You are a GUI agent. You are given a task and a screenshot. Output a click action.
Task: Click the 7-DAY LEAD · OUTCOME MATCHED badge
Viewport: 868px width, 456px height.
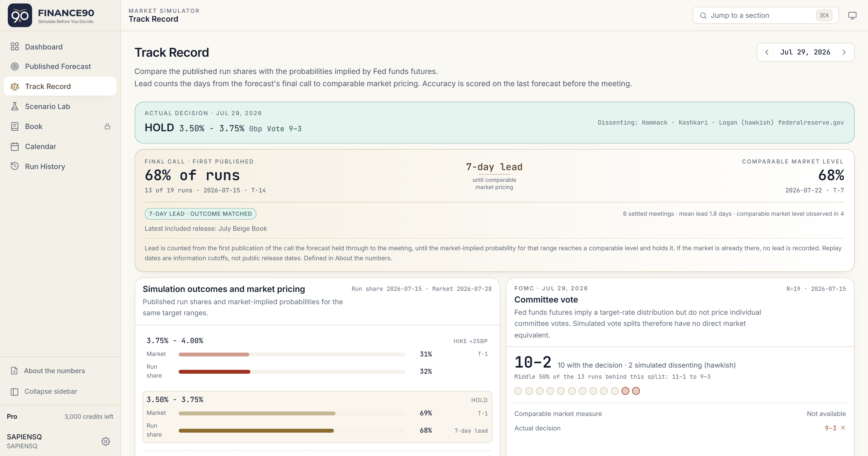[x=201, y=214]
